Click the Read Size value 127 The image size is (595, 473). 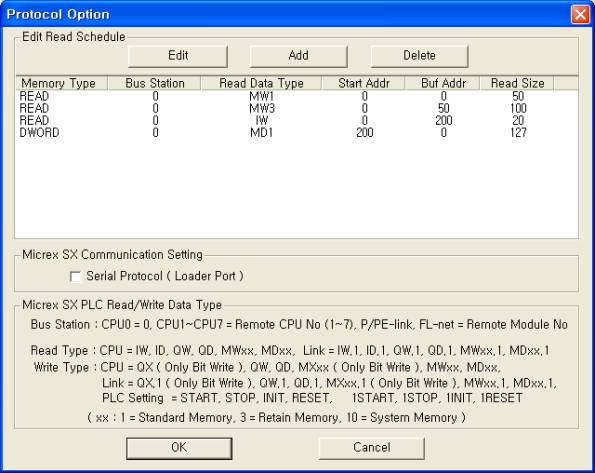point(518,133)
